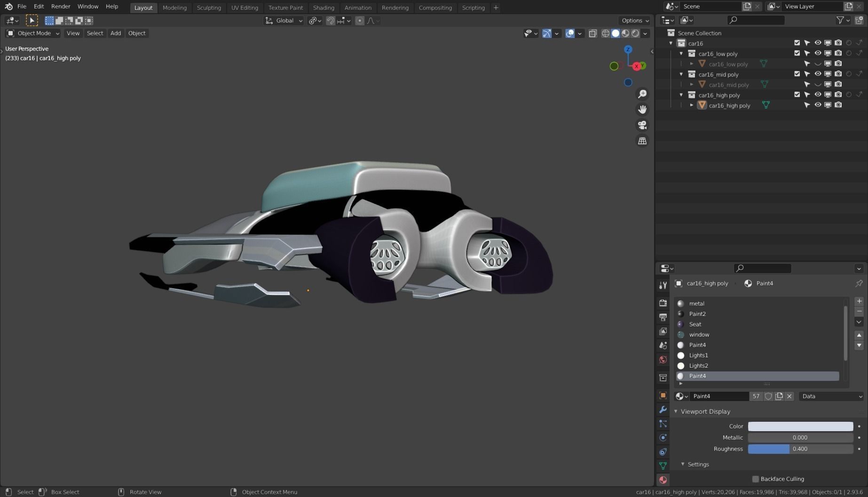Open the Modifiers properties tab

coord(663,410)
